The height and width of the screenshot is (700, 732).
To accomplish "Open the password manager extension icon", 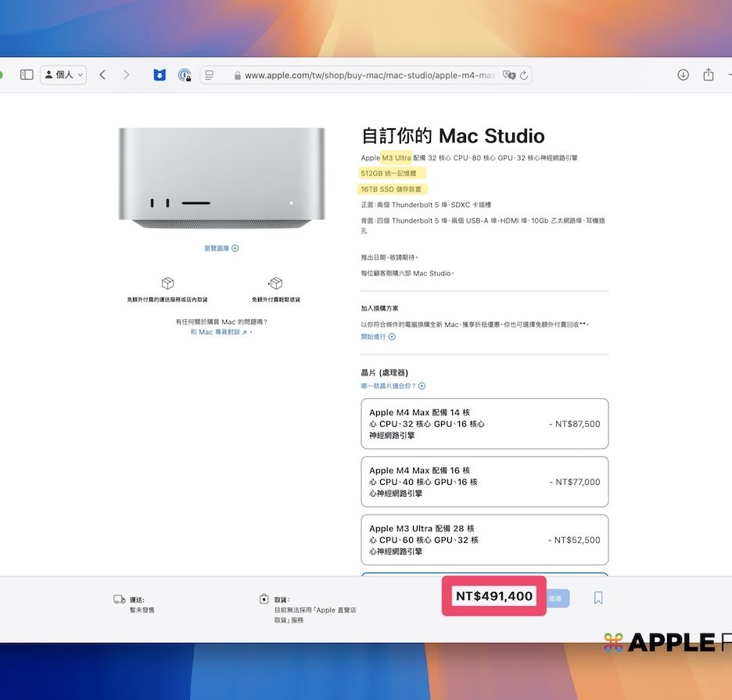I will pos(185,75).
